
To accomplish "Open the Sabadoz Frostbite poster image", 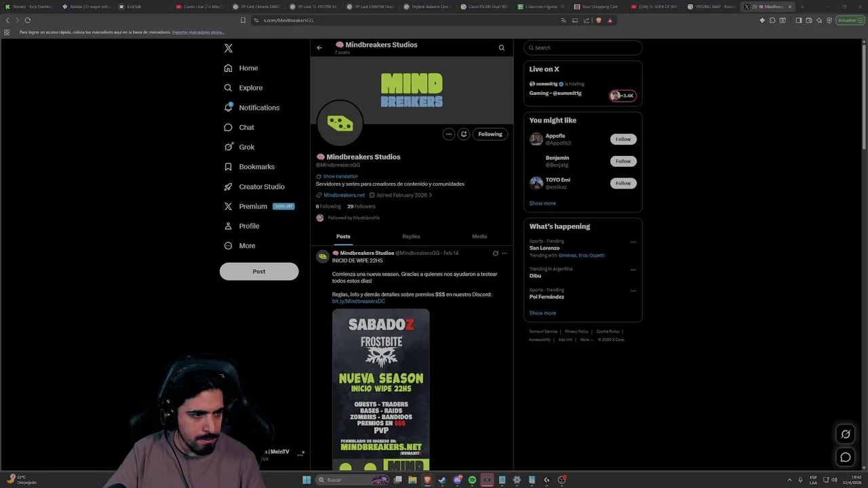I will coord(380,390).
